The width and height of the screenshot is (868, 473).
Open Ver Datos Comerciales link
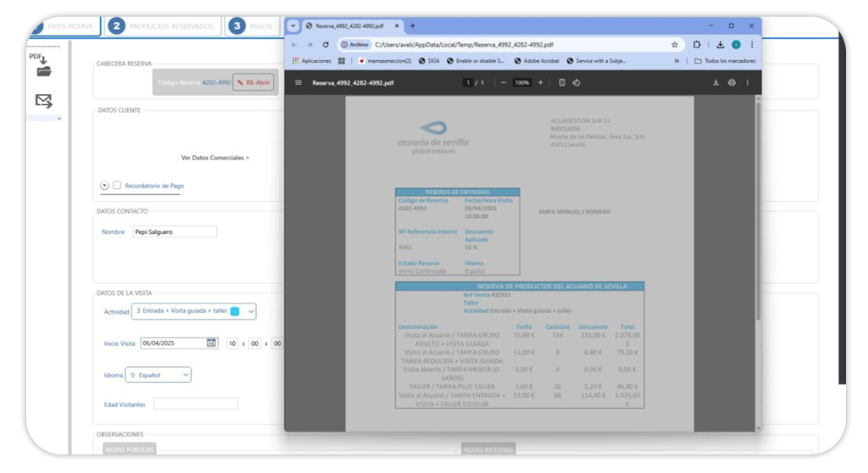pos(215,158)
